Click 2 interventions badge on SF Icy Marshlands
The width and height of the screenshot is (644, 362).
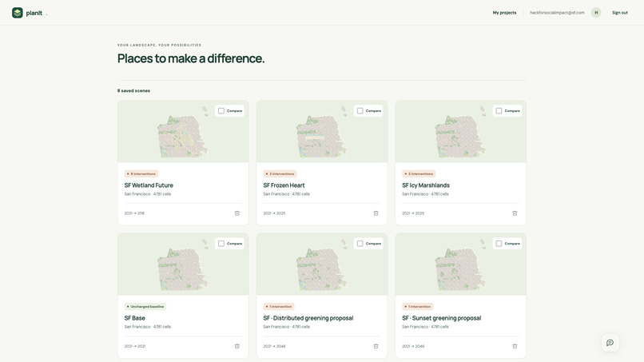click(x=419, y=174)
